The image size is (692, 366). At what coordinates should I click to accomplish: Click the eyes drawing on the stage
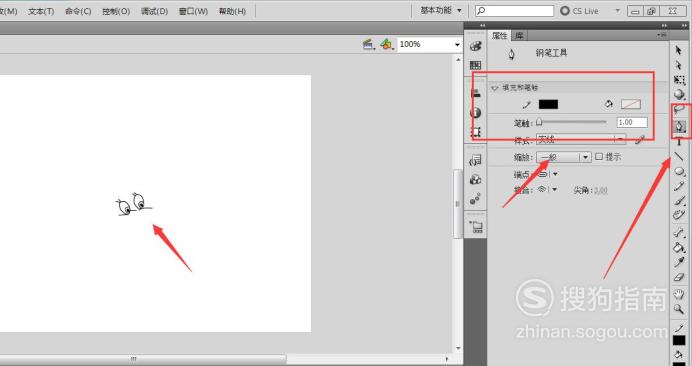134,204
